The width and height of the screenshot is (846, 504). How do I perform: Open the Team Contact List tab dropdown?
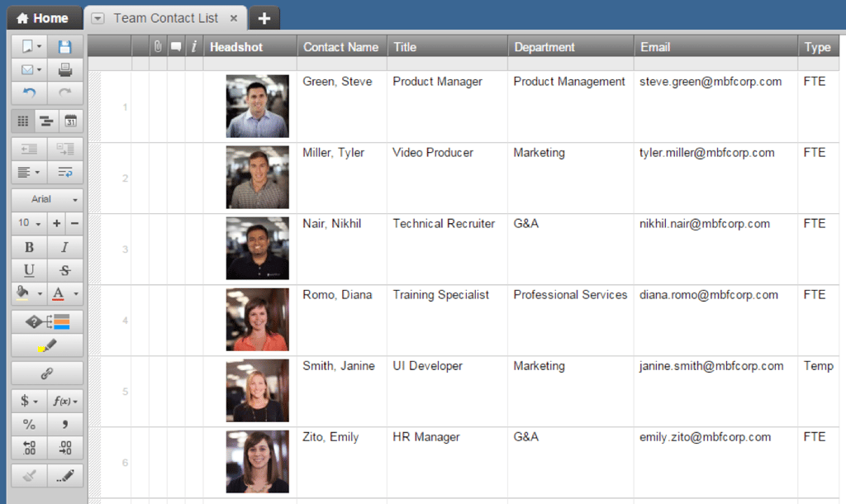(97, 17)
